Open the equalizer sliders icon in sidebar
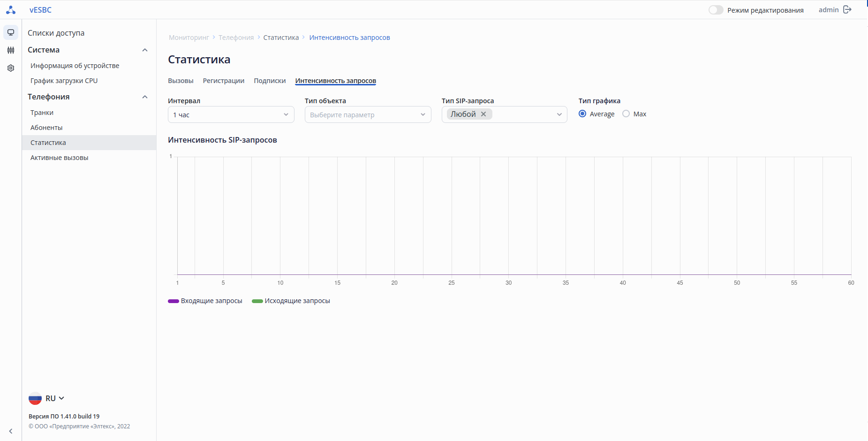This screenshot has height=441, width=868. 11,50
